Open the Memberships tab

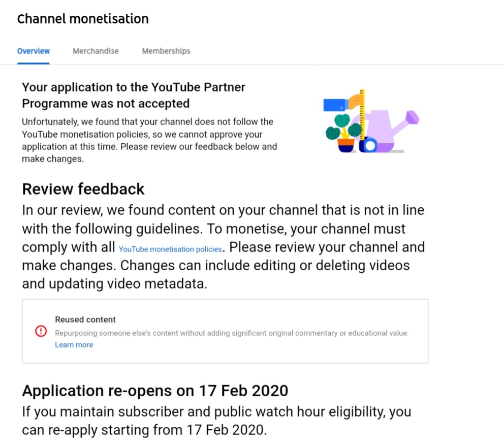tap(166, 51)
